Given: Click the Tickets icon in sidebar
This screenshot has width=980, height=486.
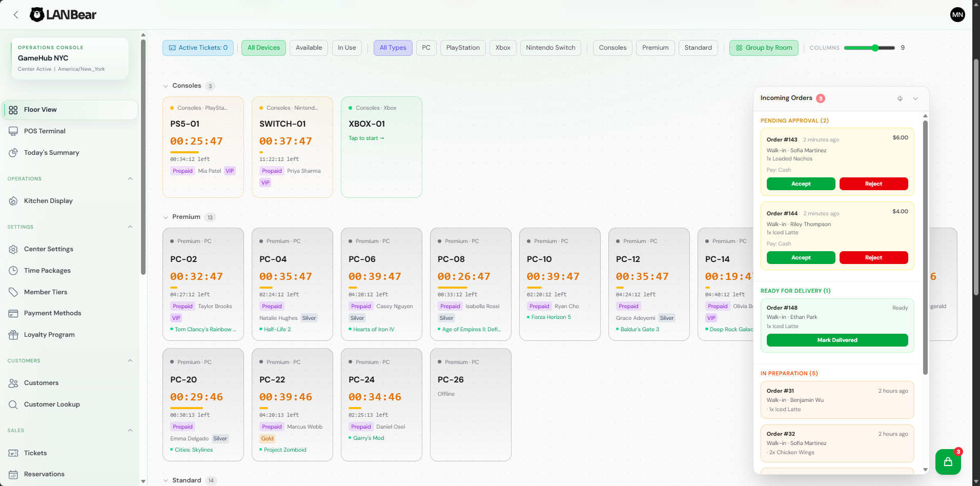Looking at the screenshot, I should tap(13, 453).
